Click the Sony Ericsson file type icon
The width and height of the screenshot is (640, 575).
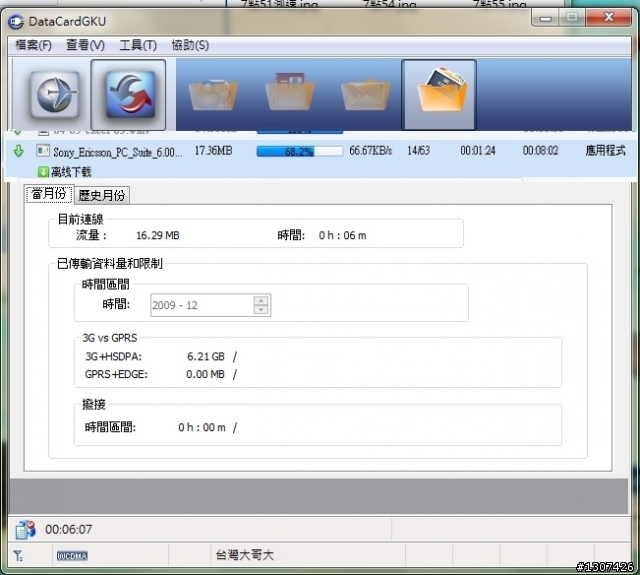pyautogui.click(x=42, y=151)
